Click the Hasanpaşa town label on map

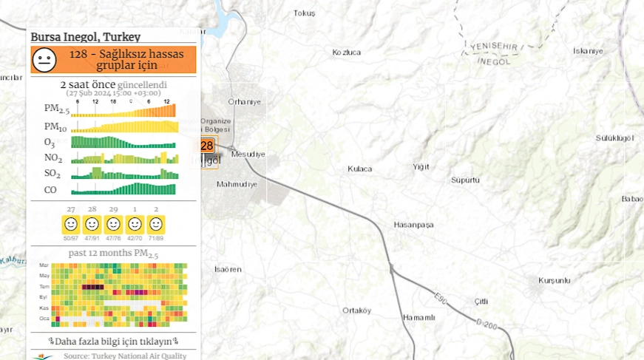(x=413, y=225)
